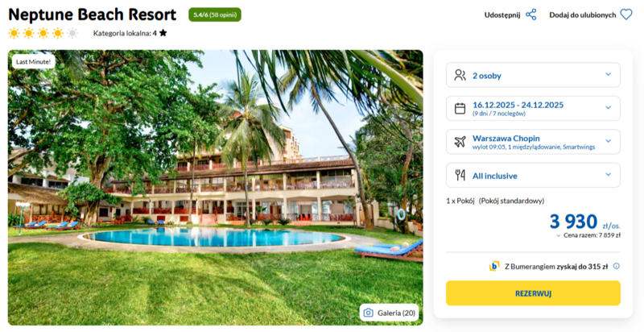
Task: Click the people icon in travelers field
Action: click(460, 75)
